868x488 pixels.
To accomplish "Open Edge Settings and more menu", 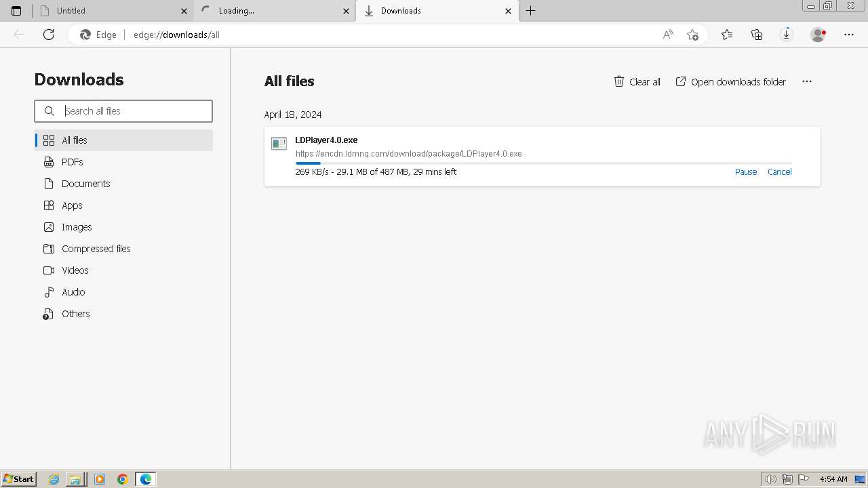I will [x=849, y=35].
